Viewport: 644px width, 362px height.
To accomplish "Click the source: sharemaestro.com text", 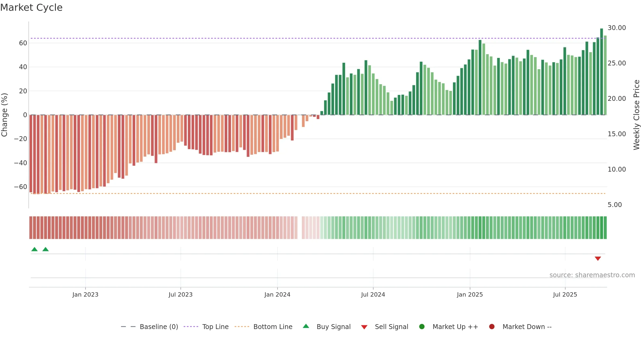I will coord(592,275).
